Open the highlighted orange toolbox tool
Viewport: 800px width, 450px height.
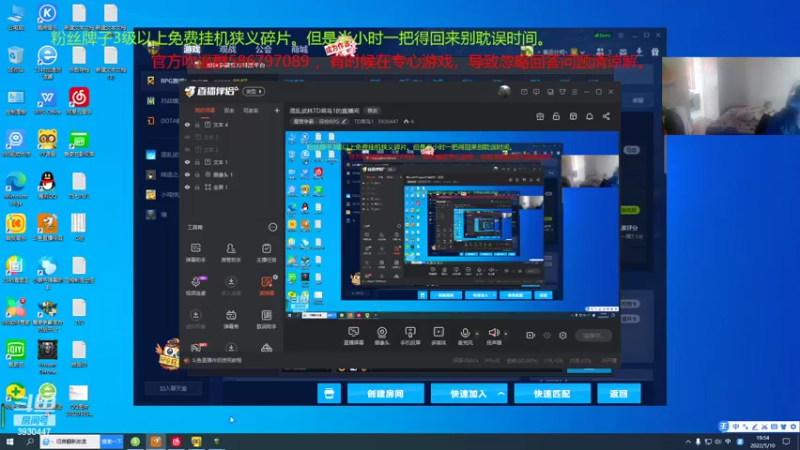(x=266, y=286)
